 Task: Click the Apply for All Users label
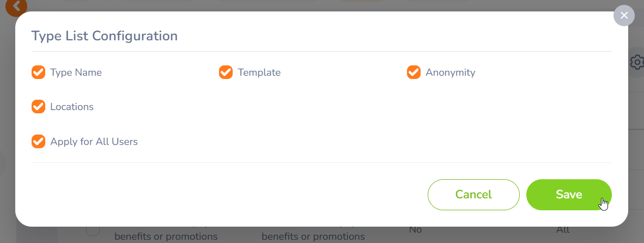94,142
